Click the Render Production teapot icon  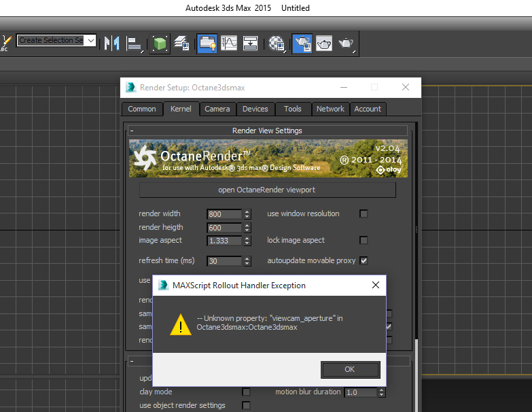(346, 44)
